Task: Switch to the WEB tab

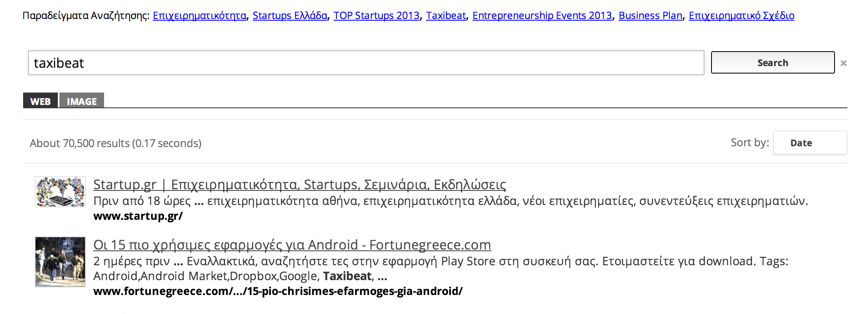Action: coord(40,101)
